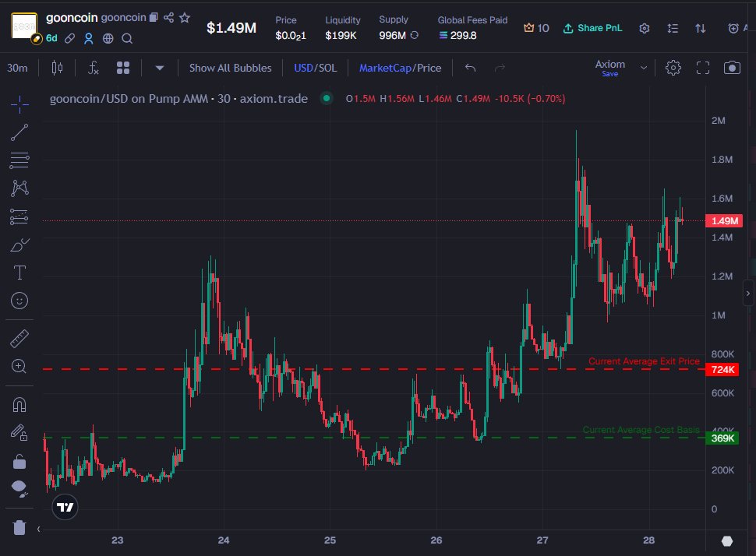Viewport: 756px width, 556px height.
Task: Select the crosshair cursor tool
Action: (19, 104)
